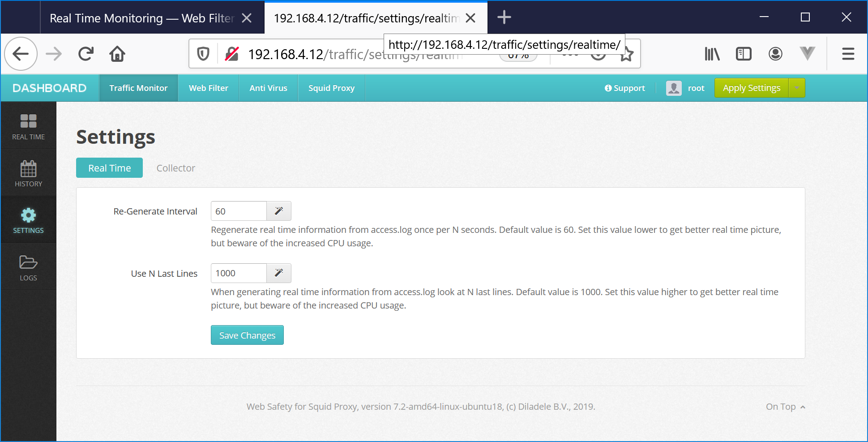Click magic wand beside Re-Generate Interval
Screen dimensions: 868x442
pos(279,211)
